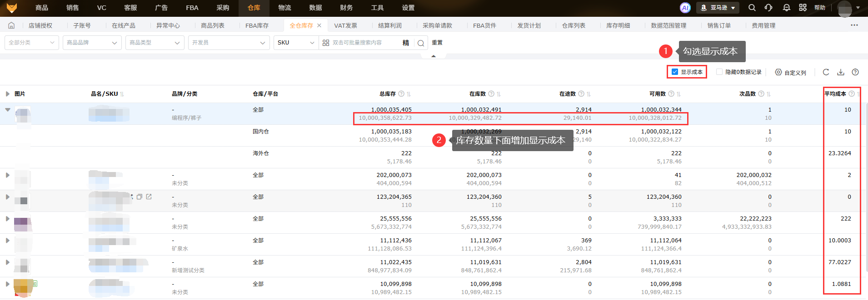Open the apps grid icon in top bar
This screenshot has height=300, width=868.
pos(803,8)
